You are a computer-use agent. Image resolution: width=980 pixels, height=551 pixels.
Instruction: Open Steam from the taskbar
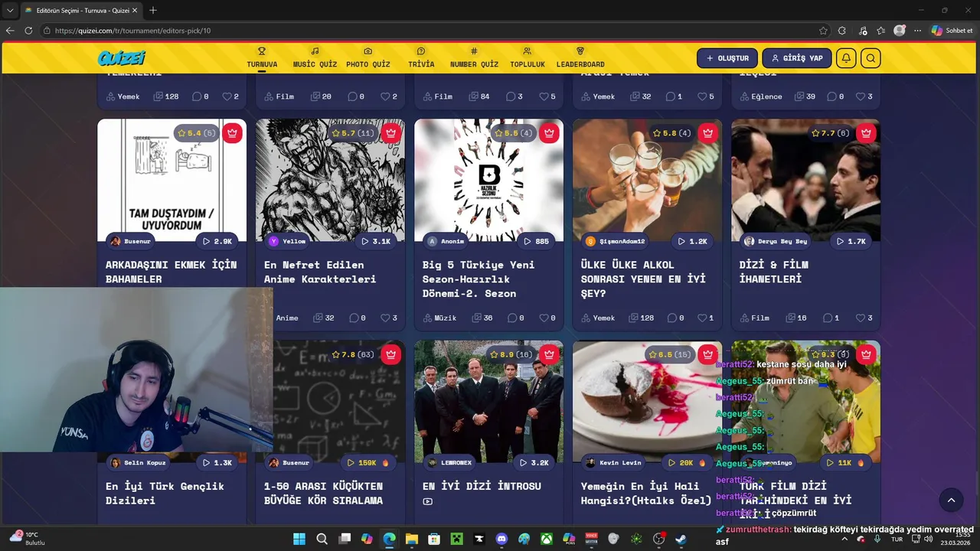681,539
